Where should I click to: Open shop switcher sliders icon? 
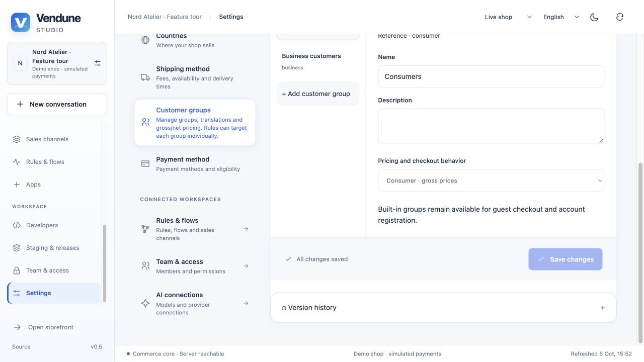point(98,63)
